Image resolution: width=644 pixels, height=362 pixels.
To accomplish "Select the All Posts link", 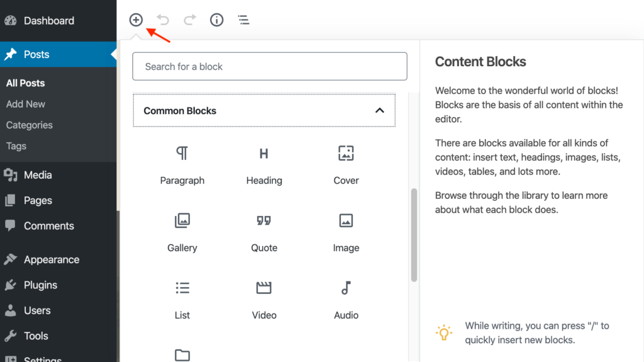I will point(25,83).
